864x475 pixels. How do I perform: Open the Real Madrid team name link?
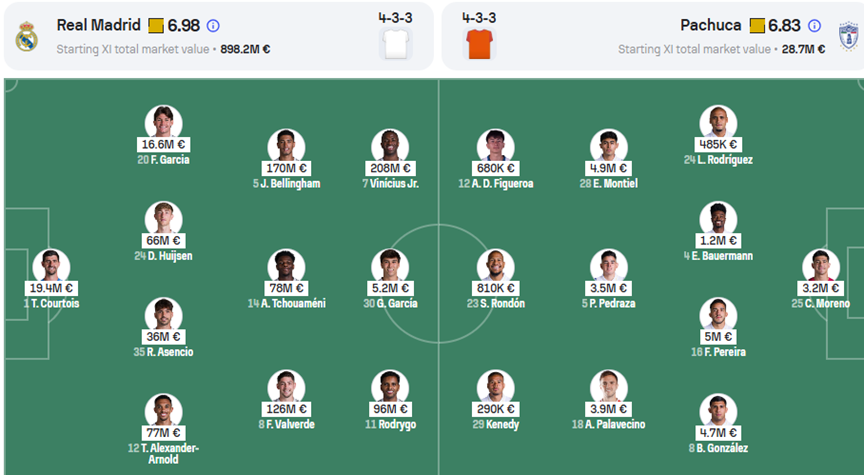(99, 25)
